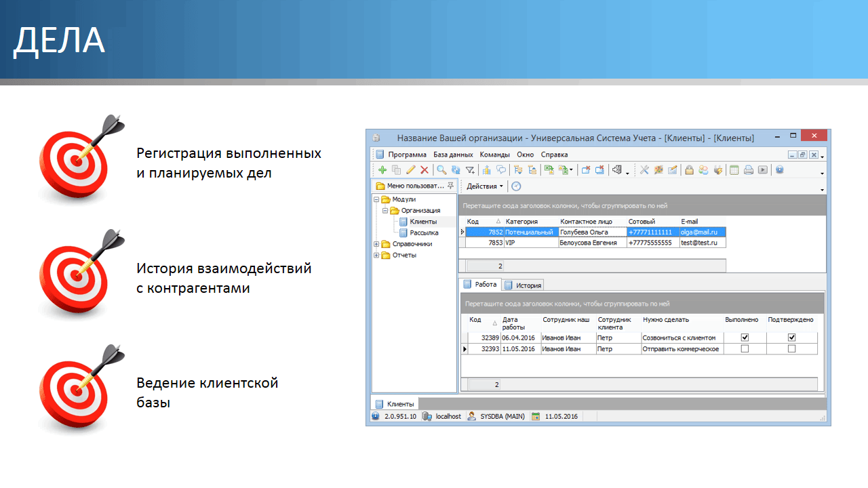Image resolution: width=868 pixels, height=488 pixels.
Task: Check Выполнено for task Отправить коммерческое
Action: [x=745, y=349]
